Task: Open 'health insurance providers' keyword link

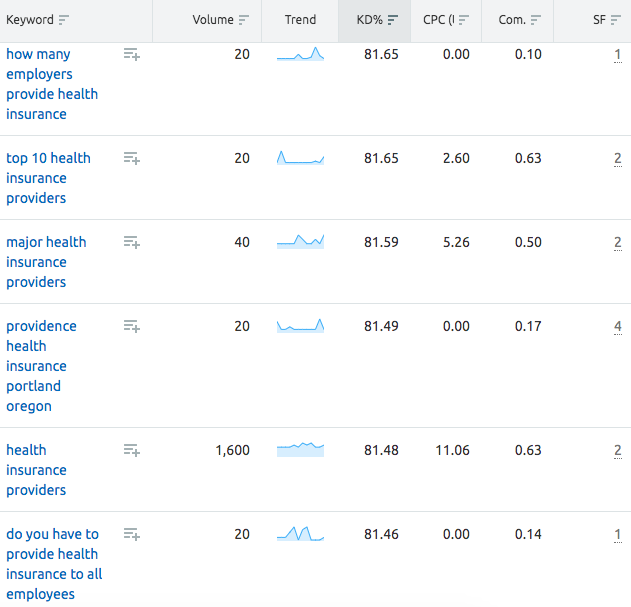Action: coord(36,470)
